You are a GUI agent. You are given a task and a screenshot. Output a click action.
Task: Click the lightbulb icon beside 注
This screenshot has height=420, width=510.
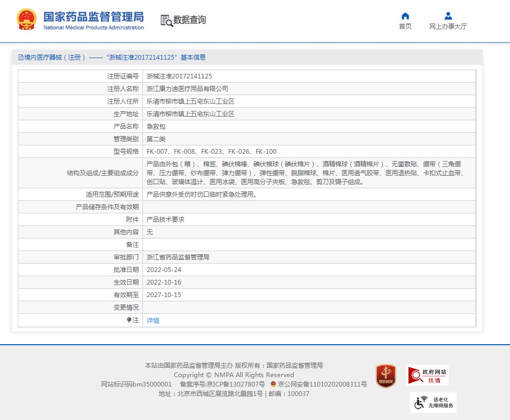click(x=129, y=320)
